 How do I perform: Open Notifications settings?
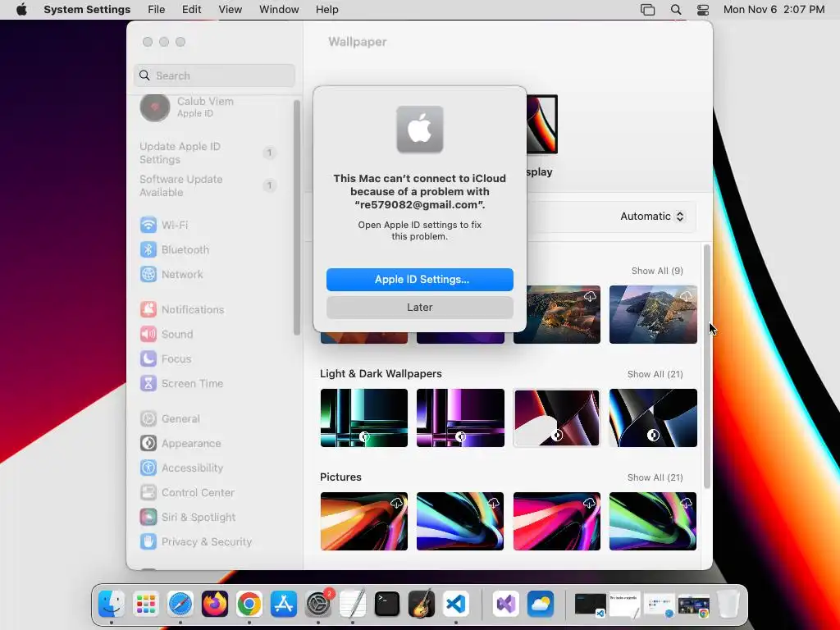tap(182, 309)
